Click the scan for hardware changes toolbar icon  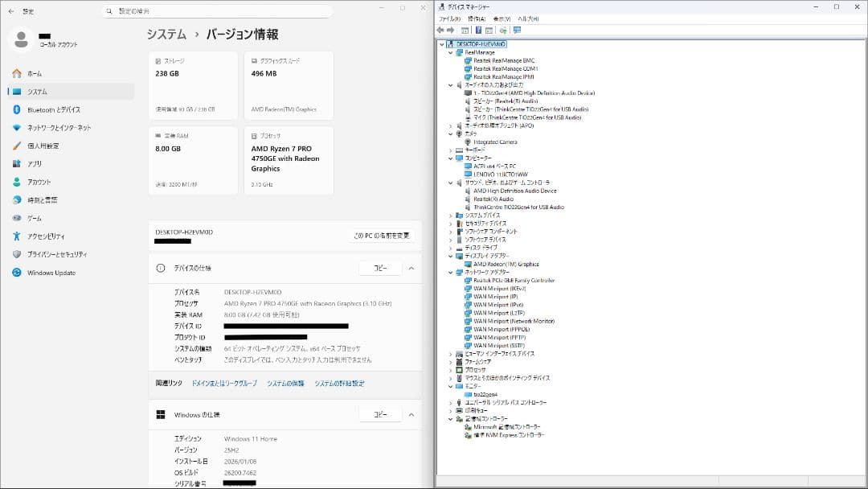point(502,31)
